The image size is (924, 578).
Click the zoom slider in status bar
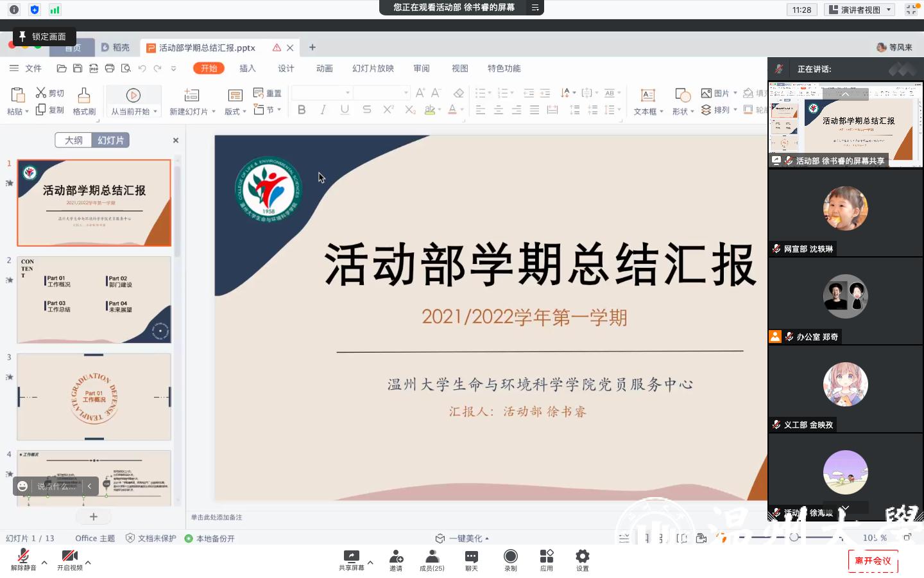(x=794, y=538)
